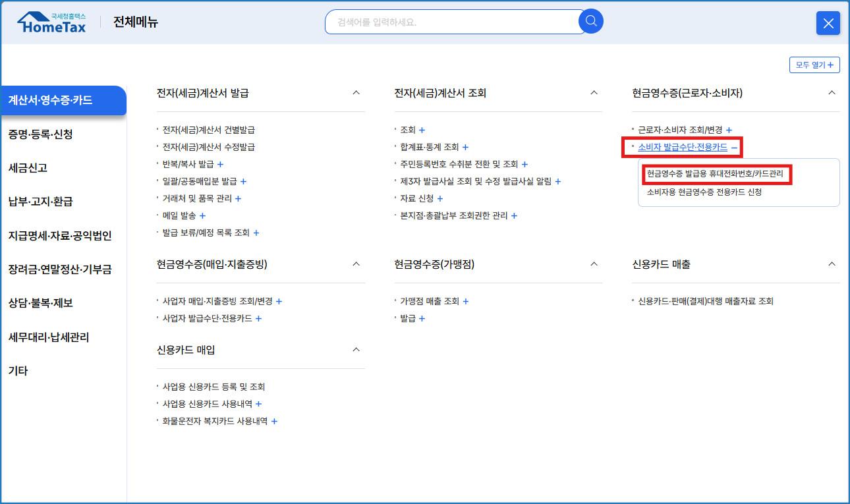Open 소비자용 현금영수증 전용카드 신청

click(704, 192)
